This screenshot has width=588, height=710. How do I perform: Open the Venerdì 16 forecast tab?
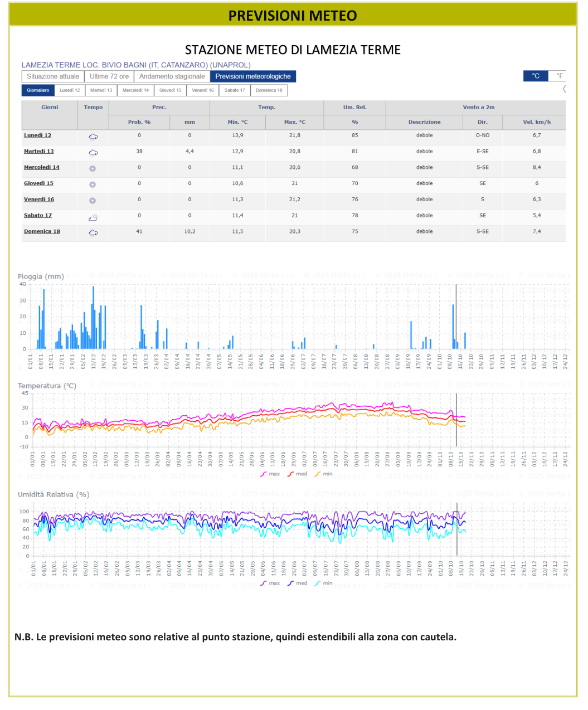203,90
